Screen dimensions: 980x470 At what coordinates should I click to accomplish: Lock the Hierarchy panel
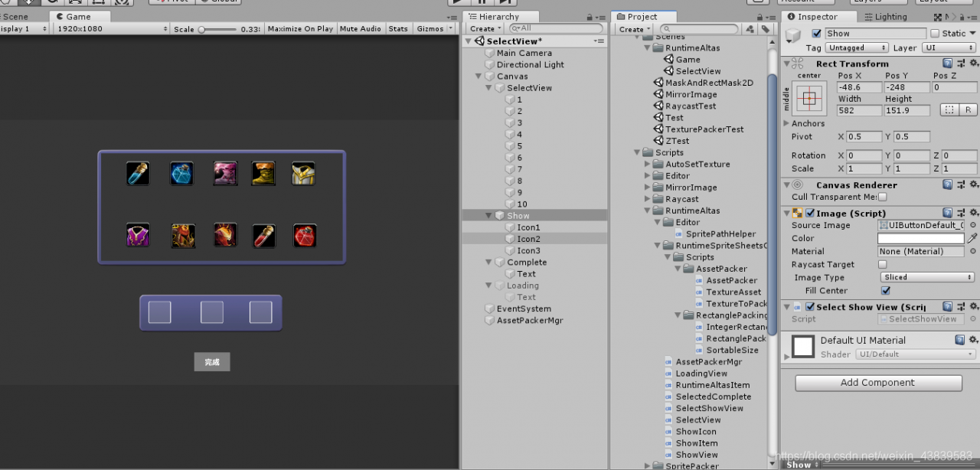590,17
